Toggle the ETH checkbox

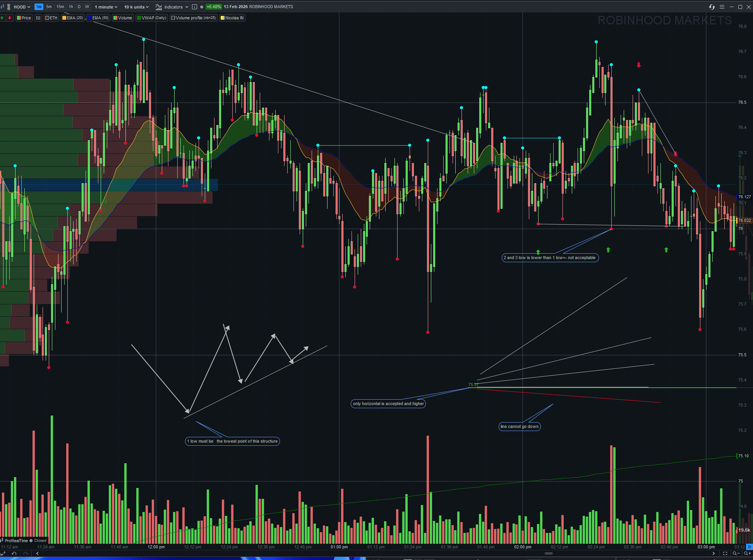tap(47, 18)
